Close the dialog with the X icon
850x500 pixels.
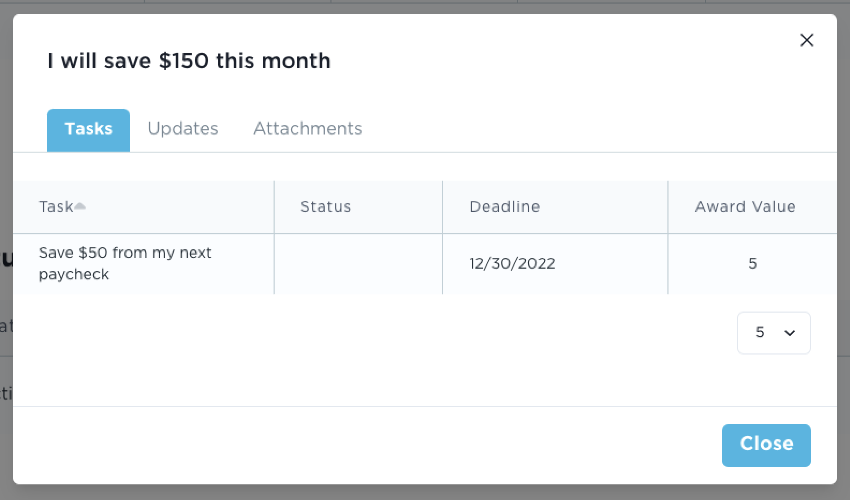[x=807, y=40]
